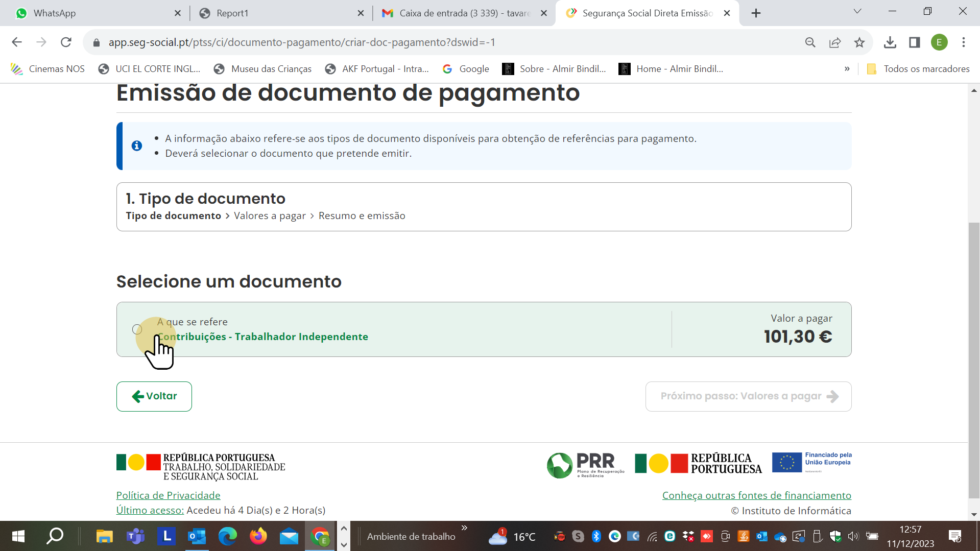
Task: Open Microsoft Outlook from the taskbar
Action: [x=197, y=536]
